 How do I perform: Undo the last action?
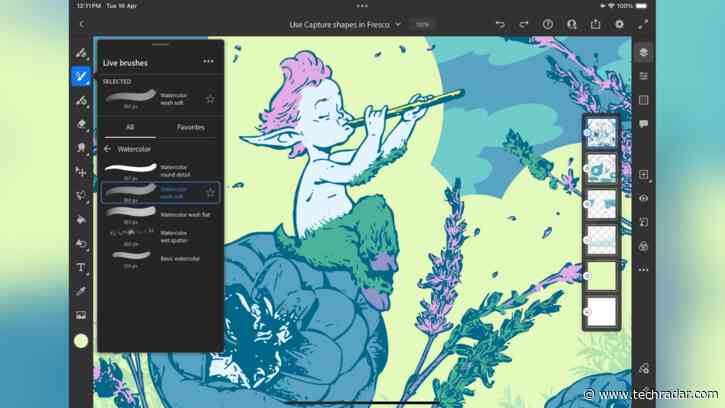(500, 24)
